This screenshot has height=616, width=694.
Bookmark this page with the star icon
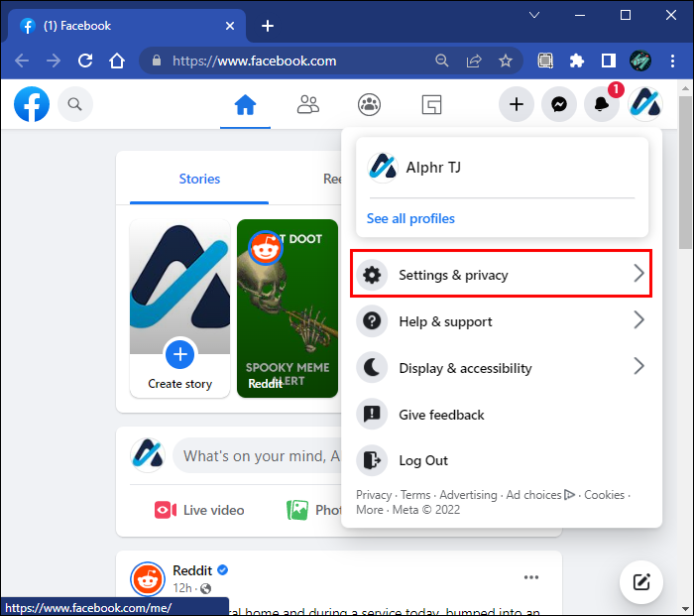coord(506,61)
